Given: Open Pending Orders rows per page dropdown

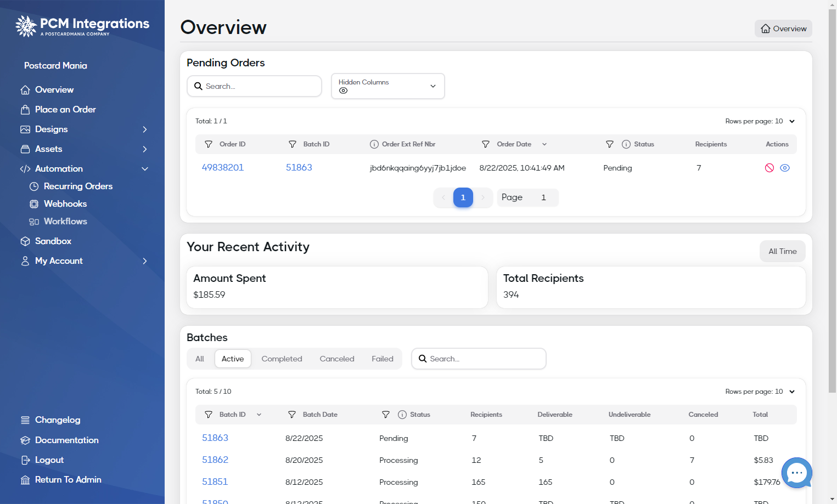Looking at the screenshot, I should [x=760, y=121].
